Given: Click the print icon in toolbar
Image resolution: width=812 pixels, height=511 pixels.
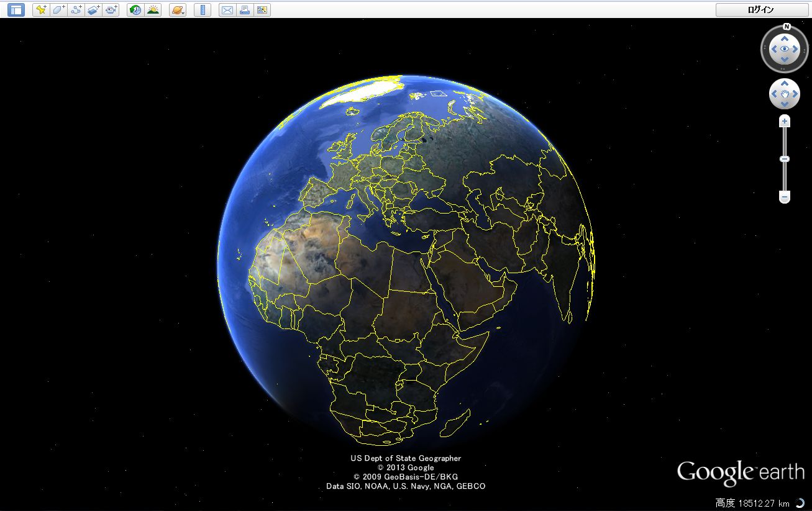Looking at the screenshot, I should coord(245,10).
